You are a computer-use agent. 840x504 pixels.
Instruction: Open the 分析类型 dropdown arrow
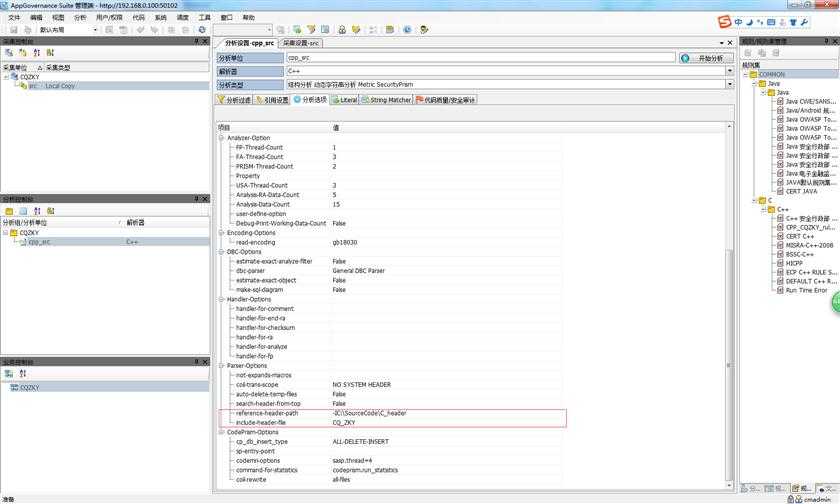point(729,85)
